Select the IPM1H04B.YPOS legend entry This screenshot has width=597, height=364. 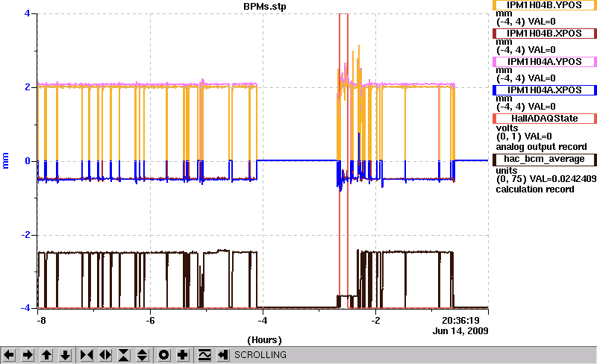(x=545, y=5)
